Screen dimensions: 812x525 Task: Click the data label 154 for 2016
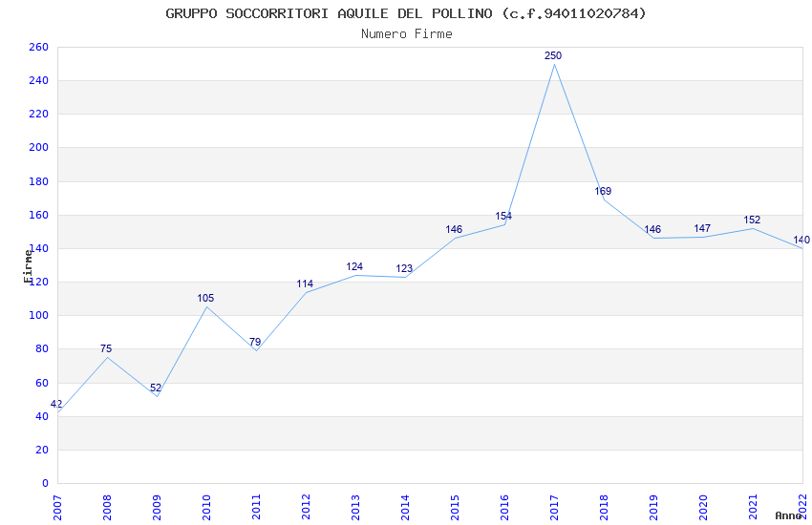pyautogui.click(x=503, y=216)
